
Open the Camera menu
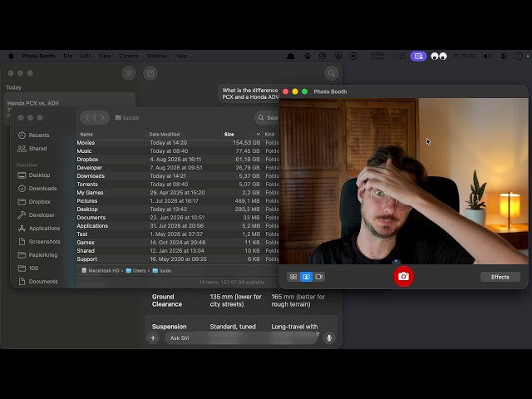(129, 56)
